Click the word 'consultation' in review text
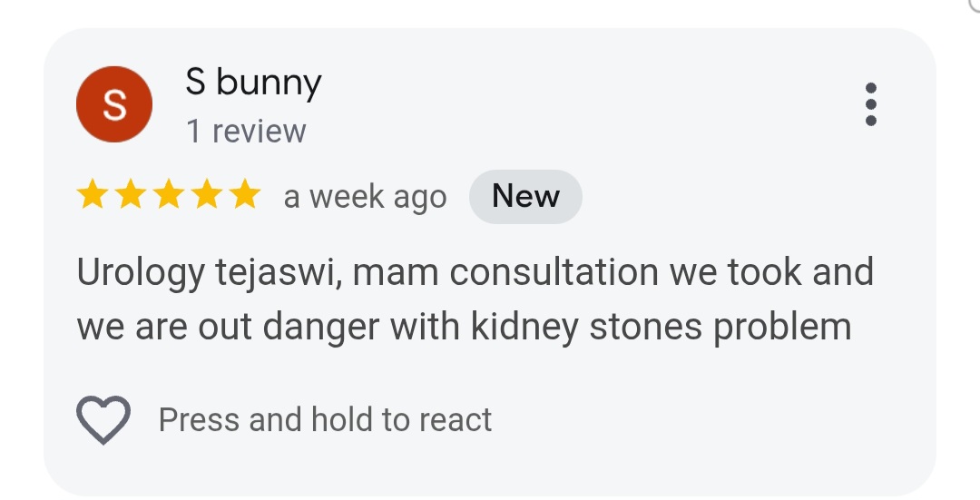980x500 pixels. point(554,272)
